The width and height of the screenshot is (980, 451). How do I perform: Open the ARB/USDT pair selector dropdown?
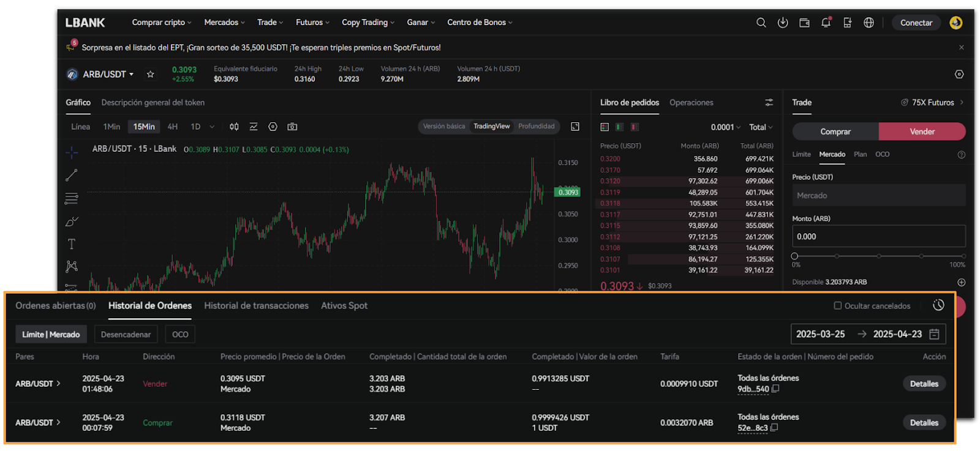(x=108, y=74)
